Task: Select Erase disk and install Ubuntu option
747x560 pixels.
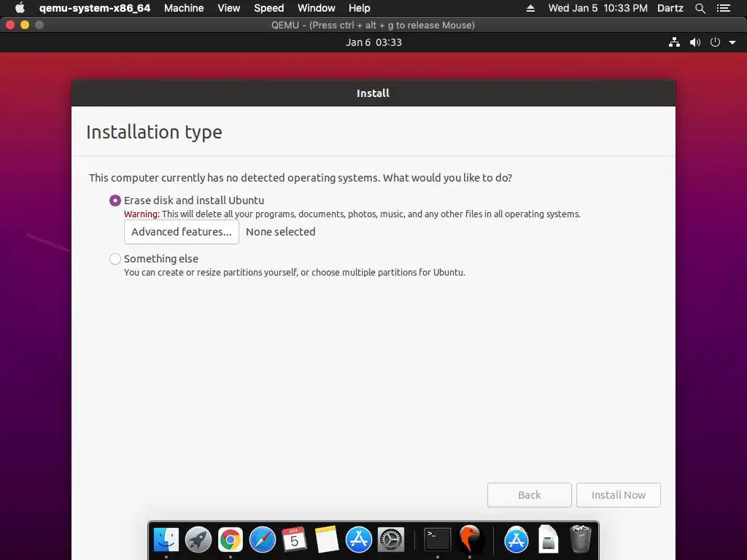Action: pos(115,201)
